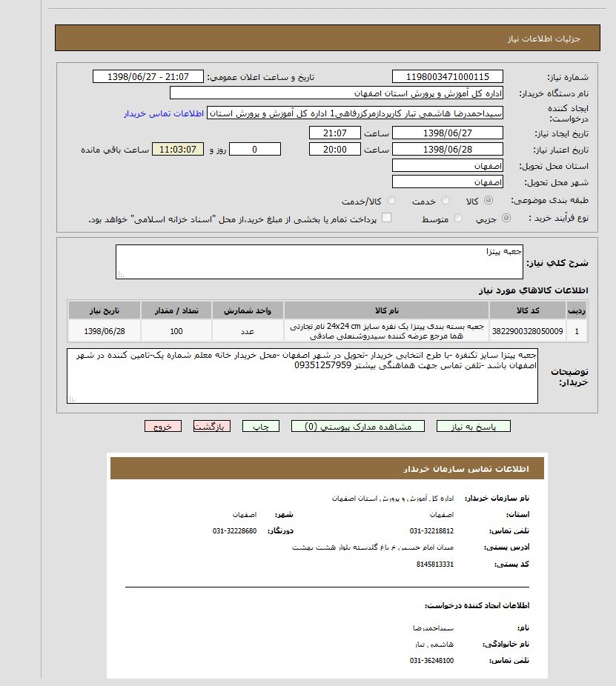616x686 pixels.
Task: Choose the 'متوسط' purchase type radio
Action: click(458, 219)
